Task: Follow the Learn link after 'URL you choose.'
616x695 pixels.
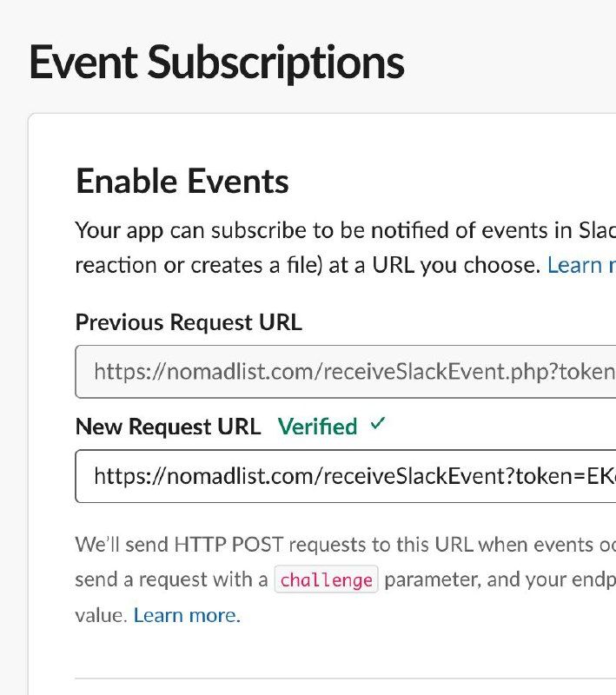Action: point(581,265)
